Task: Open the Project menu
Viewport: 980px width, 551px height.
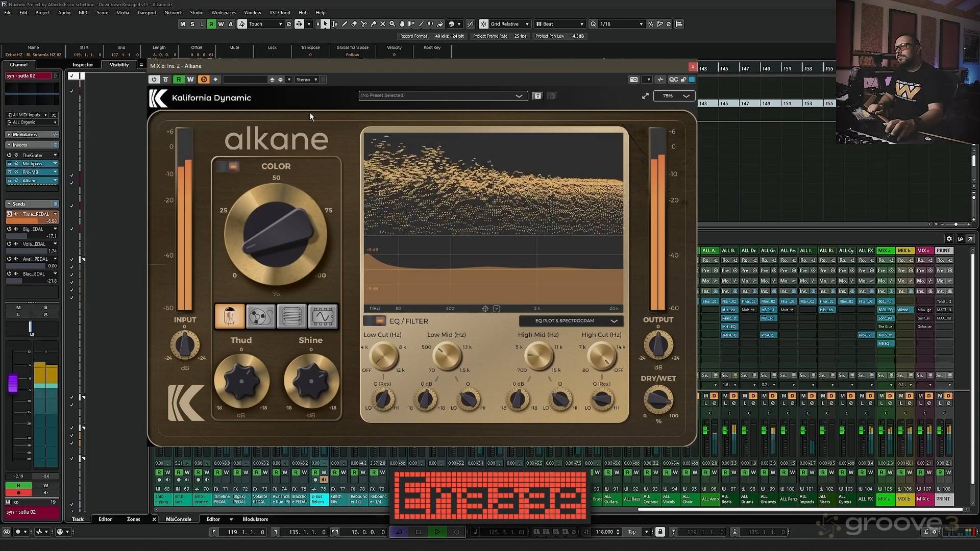Action: tap(42, 13)
